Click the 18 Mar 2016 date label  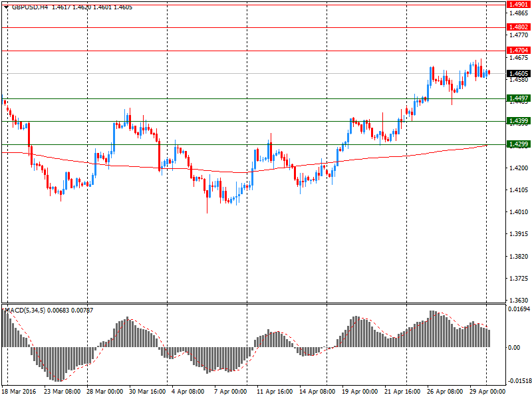pos(19,392)
